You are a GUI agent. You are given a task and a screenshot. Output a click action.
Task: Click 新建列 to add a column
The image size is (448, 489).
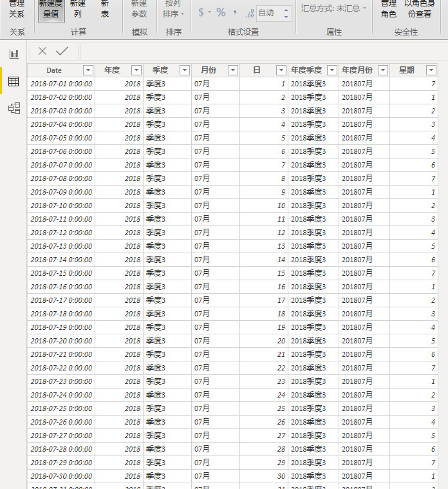coord(78,9)
